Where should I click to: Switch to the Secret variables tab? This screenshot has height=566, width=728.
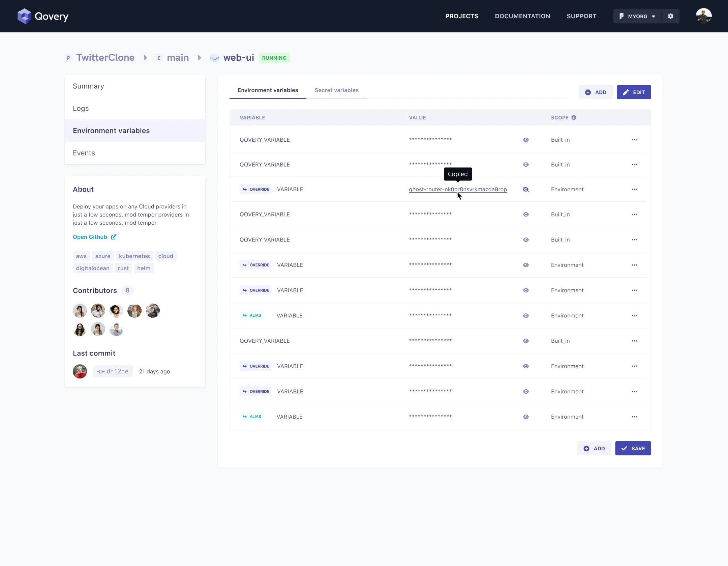pyautogui.click(x=336, y=90)
